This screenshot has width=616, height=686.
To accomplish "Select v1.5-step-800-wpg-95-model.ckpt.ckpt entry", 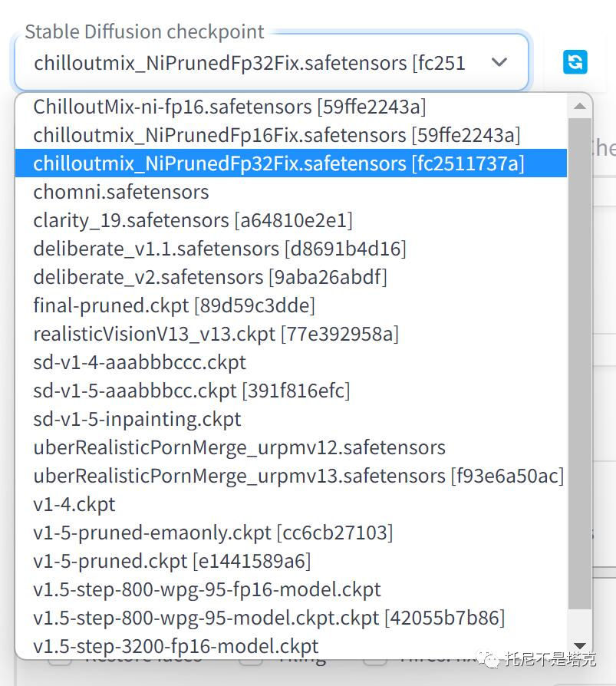I will pyautogui.click(x=291, y=618).
